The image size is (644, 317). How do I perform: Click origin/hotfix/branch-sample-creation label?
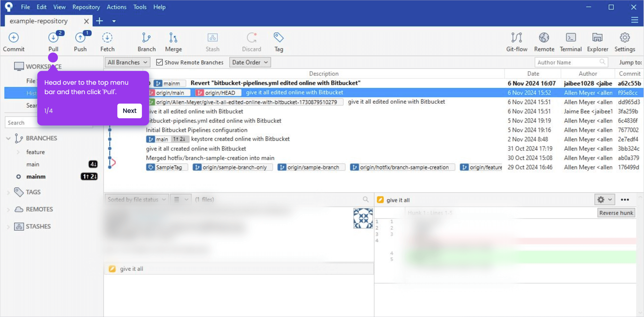click(x=402, y=167)
